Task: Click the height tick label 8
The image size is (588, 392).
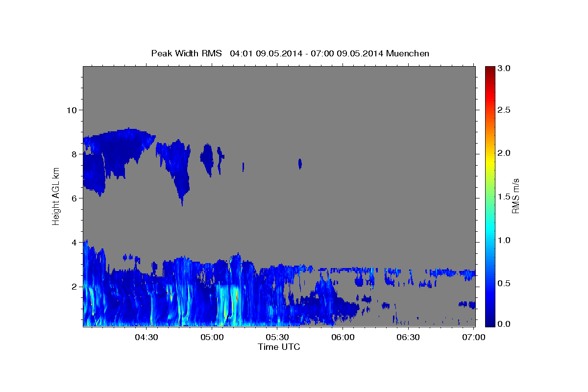Action: pos(74,154)
